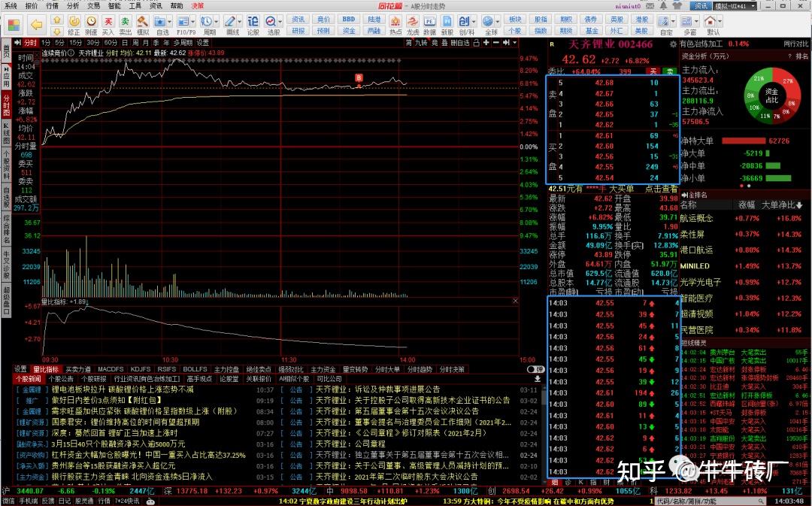Open announcement 天齐锂业：公司章程
This screenshot has width=812, height=506.
point(350,444)
